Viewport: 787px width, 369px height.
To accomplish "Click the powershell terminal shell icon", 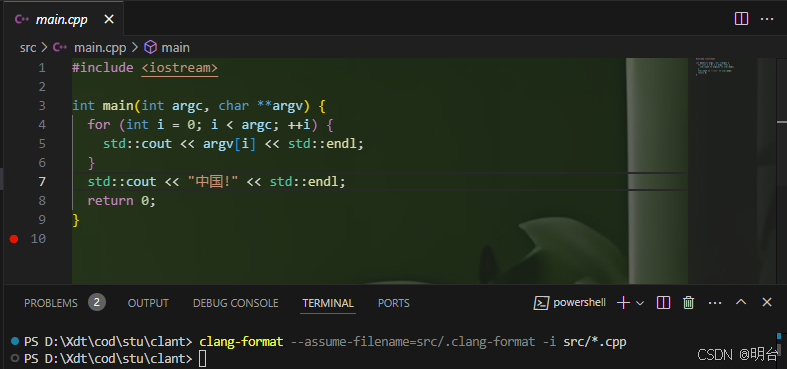I will tap(541, 303).
